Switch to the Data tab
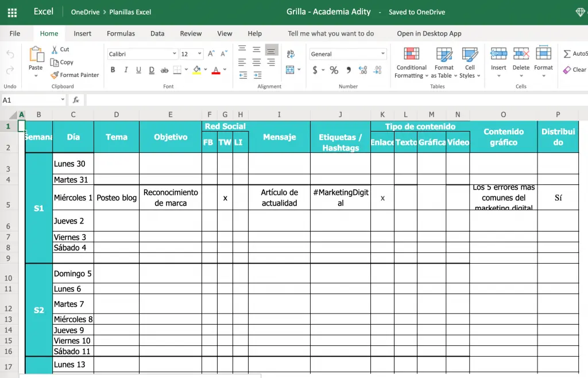The width and height of the screenshot is (588, 378). pos(157,33)
